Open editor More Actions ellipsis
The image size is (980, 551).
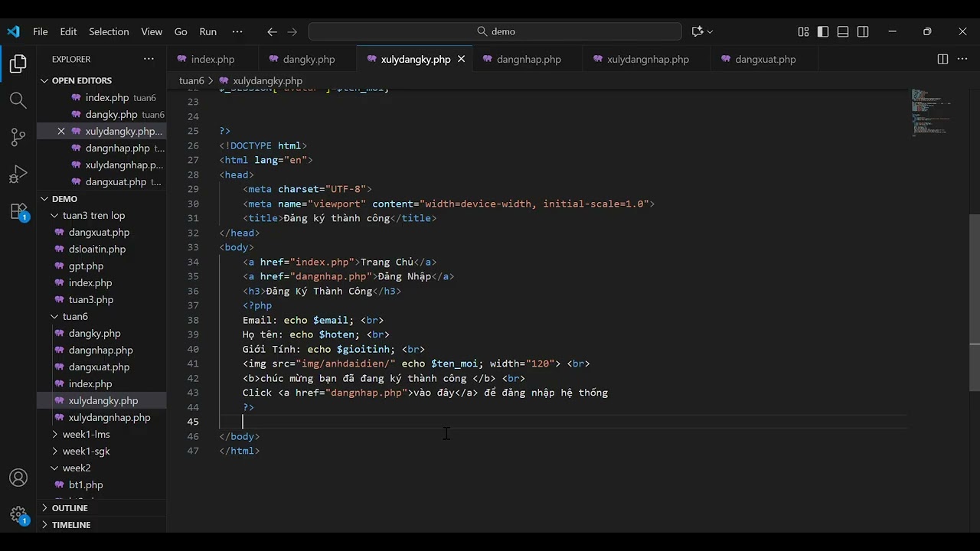pyautogui.click(x=962, y=59)
